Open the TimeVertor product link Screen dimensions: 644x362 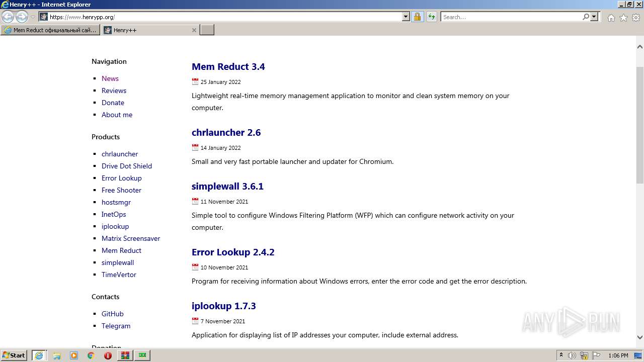pyautogui.click(x=119, y=275)
